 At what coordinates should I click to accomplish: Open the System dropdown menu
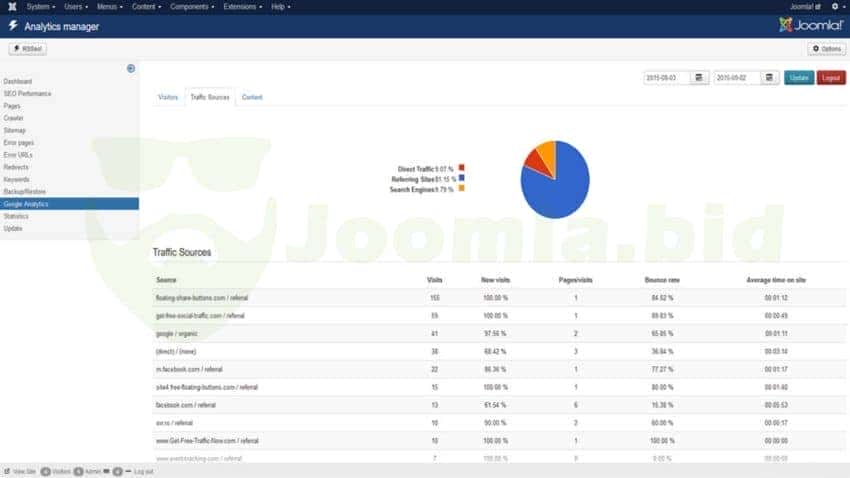coord(40,7)
